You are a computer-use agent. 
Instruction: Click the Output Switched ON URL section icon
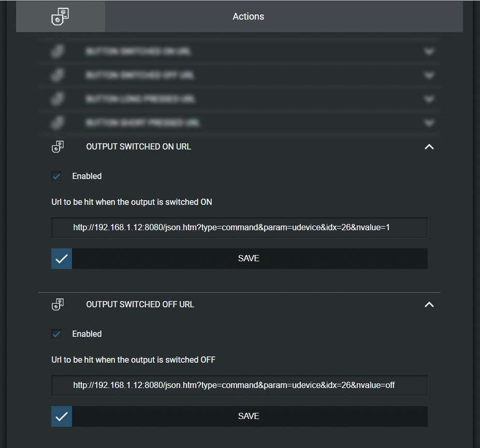[x=57, y=147]
